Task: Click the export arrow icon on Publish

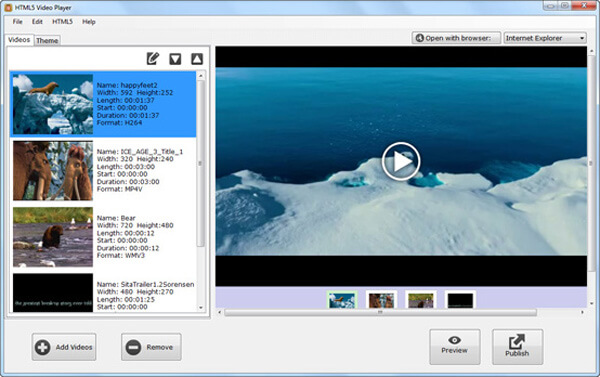Action: coord(517,341)
